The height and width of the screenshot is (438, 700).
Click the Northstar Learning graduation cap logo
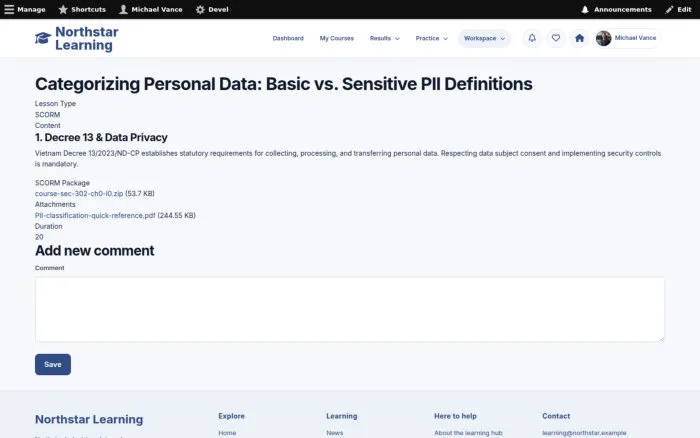click(43, 38)
